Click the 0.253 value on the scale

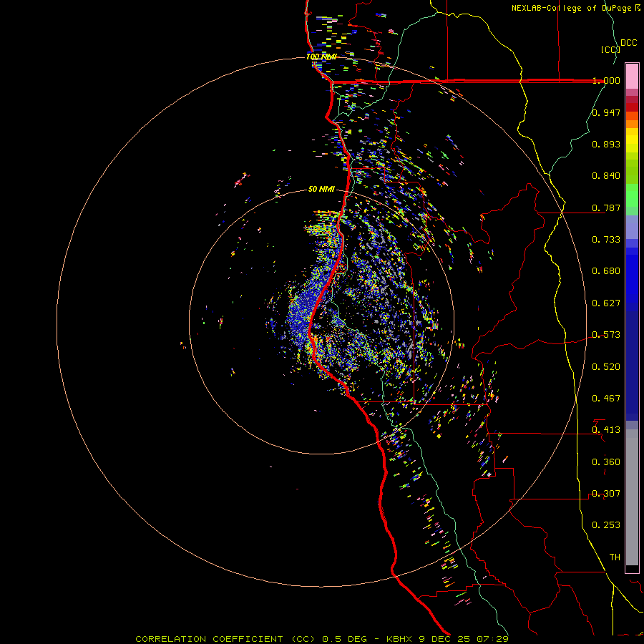pos(606,525)
